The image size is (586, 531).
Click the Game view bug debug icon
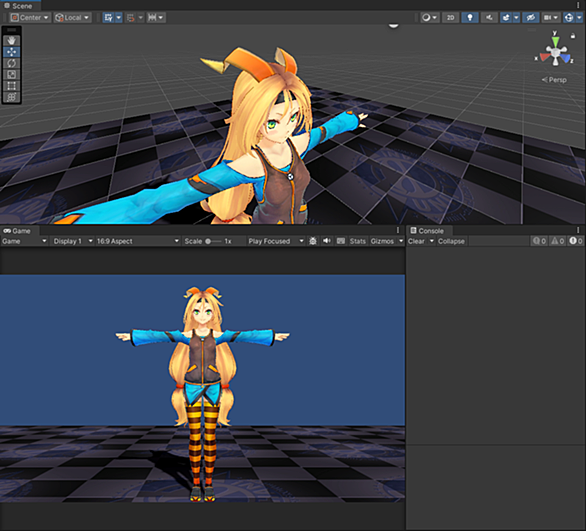coord(313,241)
